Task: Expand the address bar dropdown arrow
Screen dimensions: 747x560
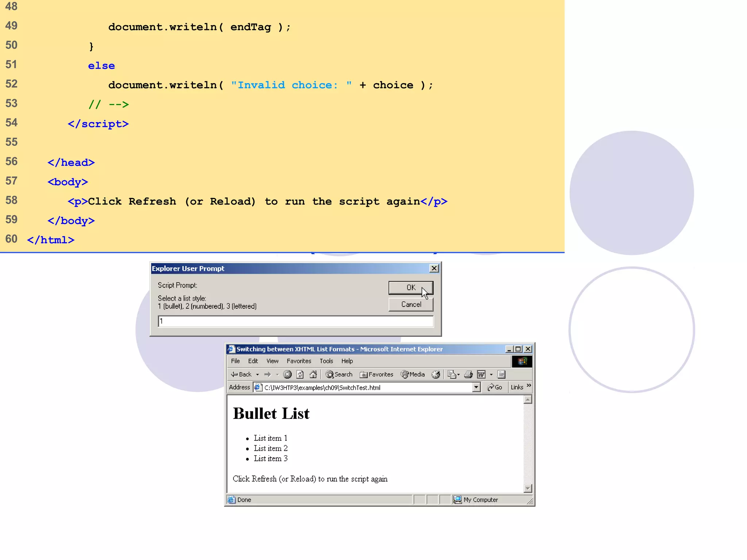Action: (x=476, y=387)
